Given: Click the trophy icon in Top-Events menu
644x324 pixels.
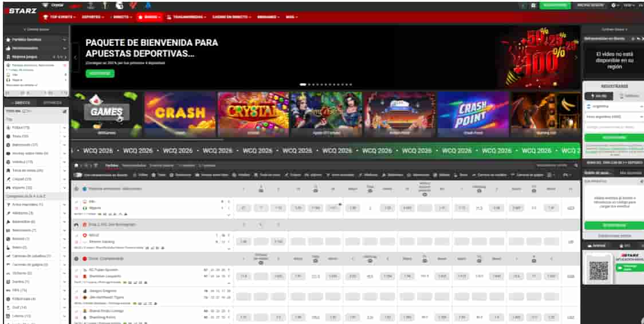Looking at the screenshot, I should coord(46,17).
